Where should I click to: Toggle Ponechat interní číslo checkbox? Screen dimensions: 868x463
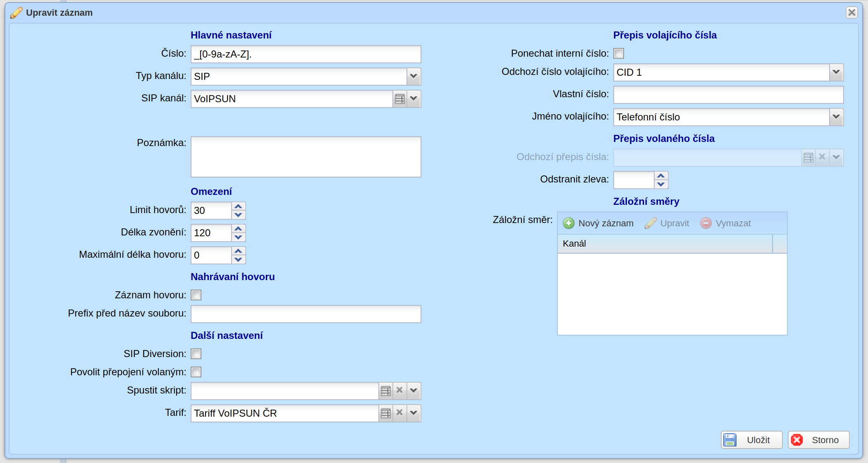tap(619, 53)
